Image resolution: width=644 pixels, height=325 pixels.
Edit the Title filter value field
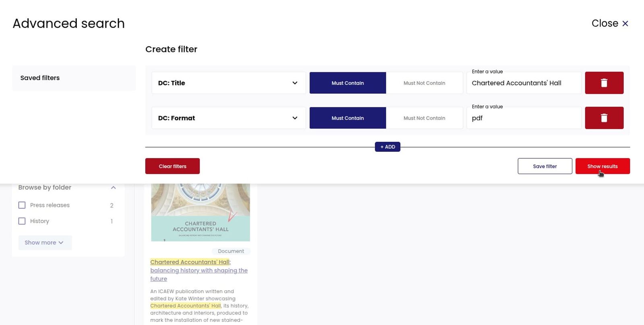click(523, 83)
